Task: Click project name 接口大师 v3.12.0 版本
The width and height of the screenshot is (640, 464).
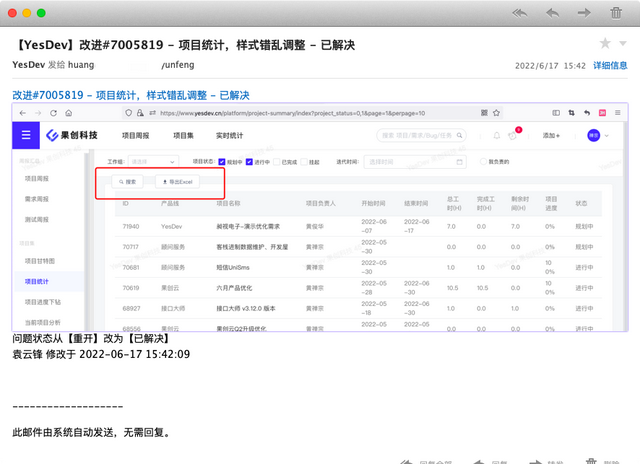Action: coord(246,309)
